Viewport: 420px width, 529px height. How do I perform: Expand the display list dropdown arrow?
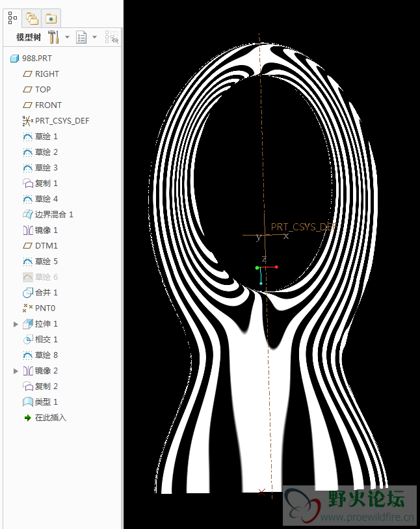pos(95,37)
